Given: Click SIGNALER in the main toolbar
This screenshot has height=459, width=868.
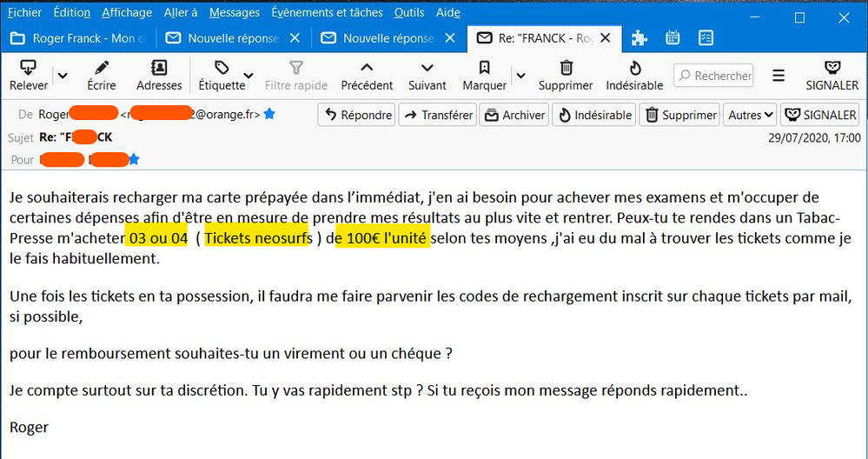Looking at the screenshot, I should click(832, 76).
